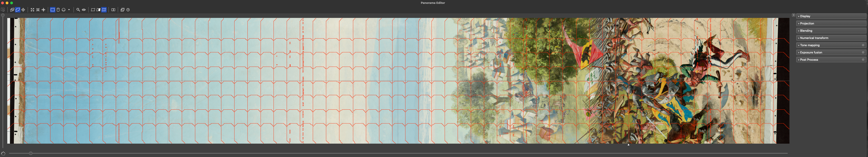The height and width of the screenshot is (157, 868).
Task: Expand the Blending section
Action: (831, 31)
